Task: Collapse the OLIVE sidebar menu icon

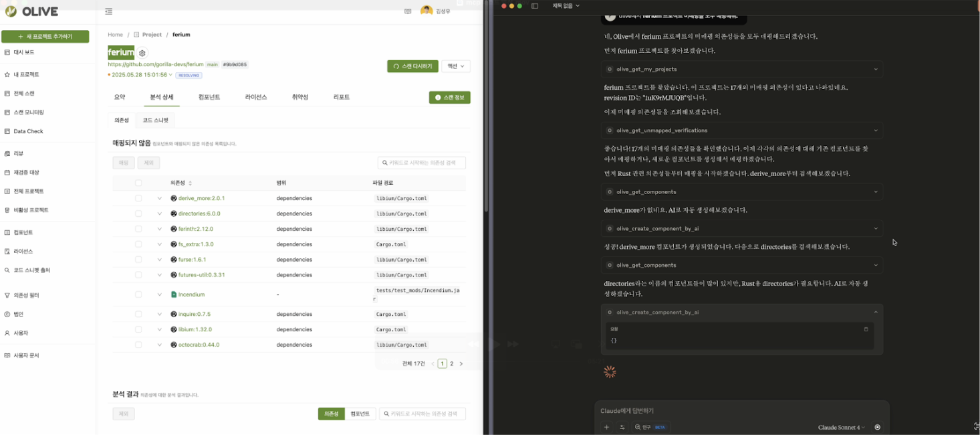Action: [x=109, y=11]
